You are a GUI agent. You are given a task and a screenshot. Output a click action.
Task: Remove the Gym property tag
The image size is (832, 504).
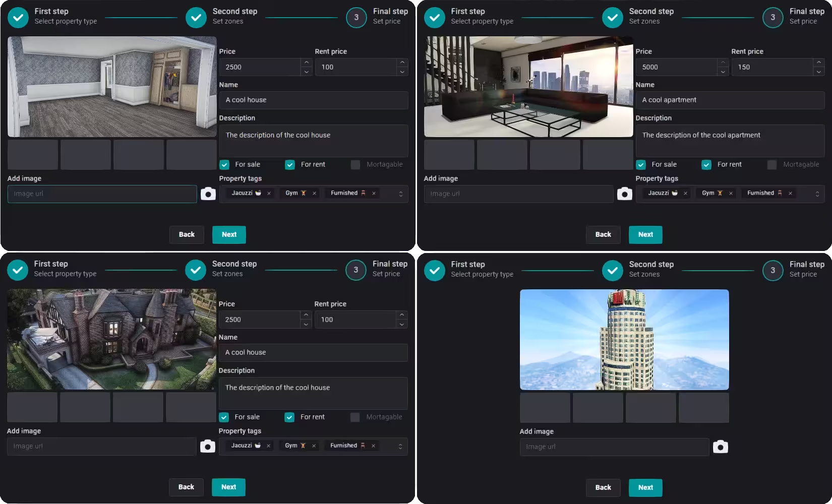click(x=314, y=193)
